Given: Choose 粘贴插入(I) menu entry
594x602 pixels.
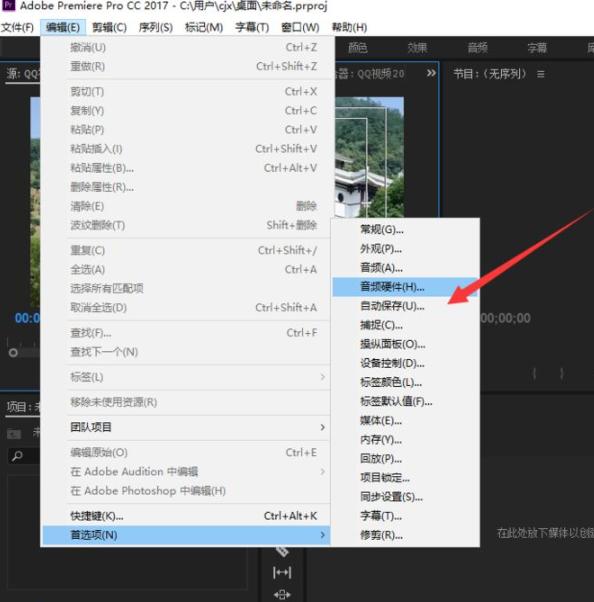Looking at the screenshot, I should tap(186, 149).
